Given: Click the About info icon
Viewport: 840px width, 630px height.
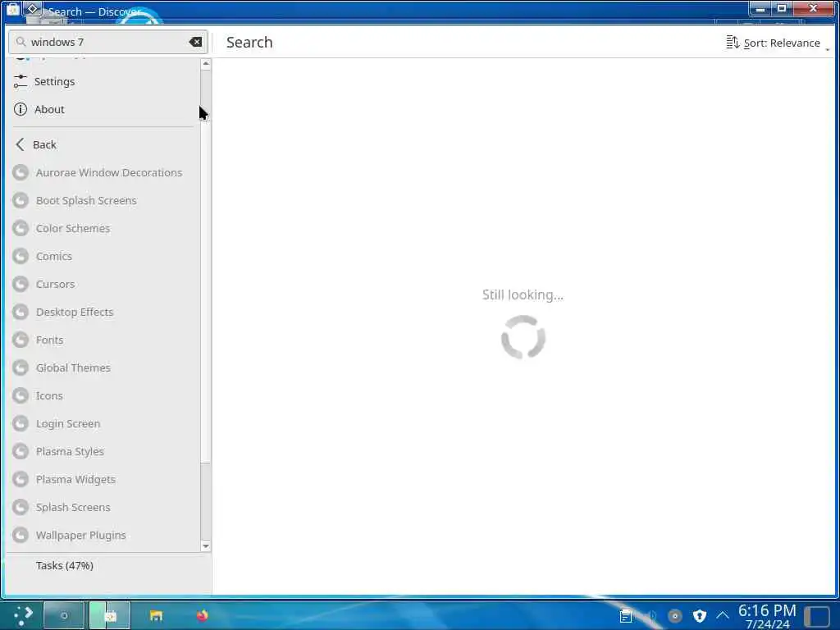Looking at the screenshot, I should pyautogui.click(x=21, y=109).
